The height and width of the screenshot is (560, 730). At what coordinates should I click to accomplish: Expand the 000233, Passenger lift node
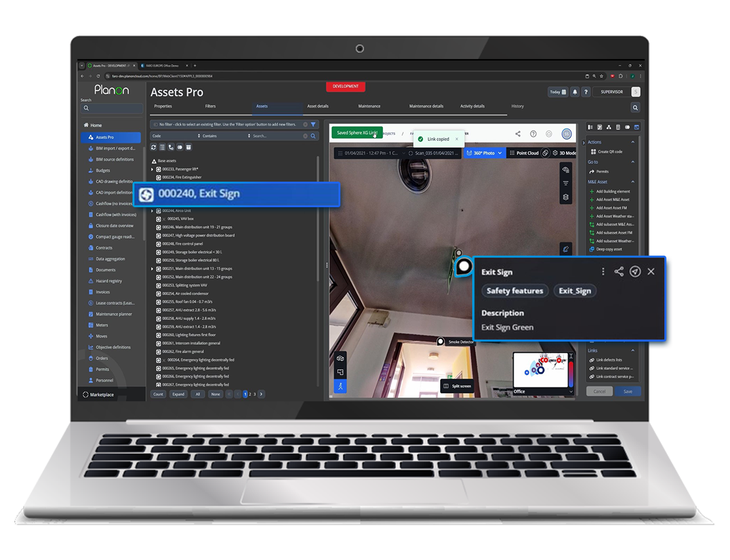[x=152, y=169]
